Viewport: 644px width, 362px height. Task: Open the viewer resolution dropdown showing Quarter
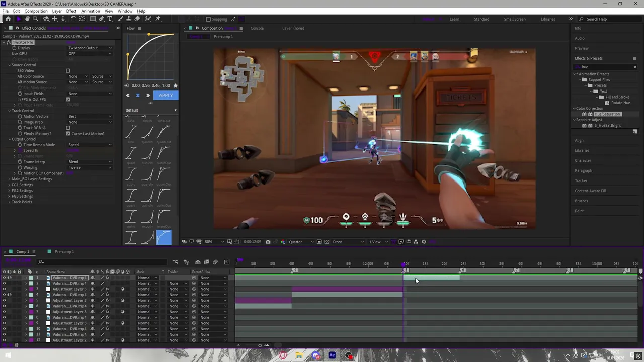301,242
